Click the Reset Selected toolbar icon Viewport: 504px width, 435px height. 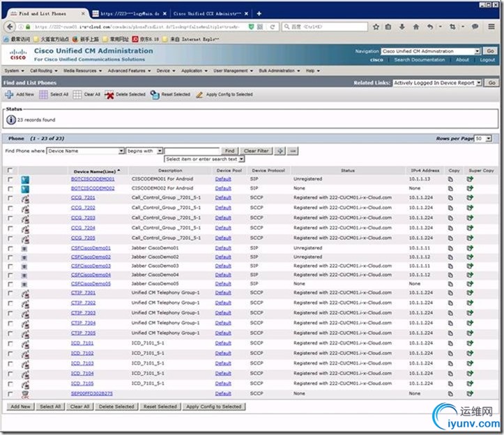(155, 94)
